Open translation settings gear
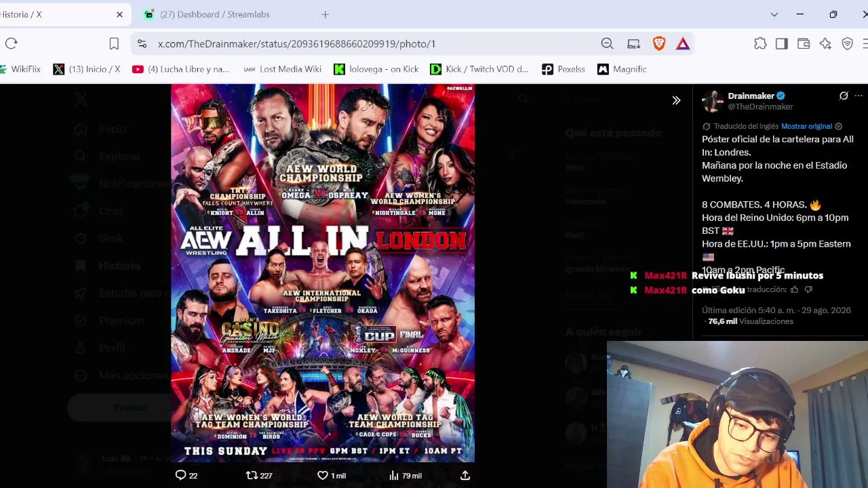The image size is (868, 488). pyautogui.click(x=839, y=126)
